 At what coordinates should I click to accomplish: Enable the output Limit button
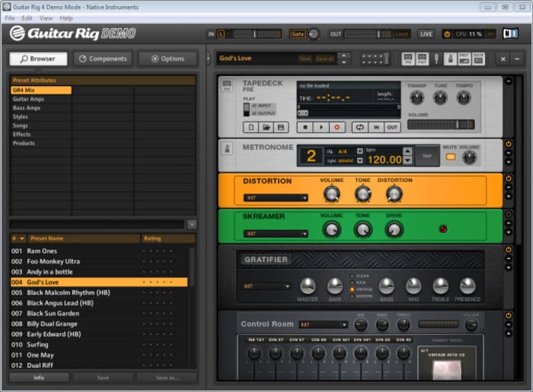(402, 34)
